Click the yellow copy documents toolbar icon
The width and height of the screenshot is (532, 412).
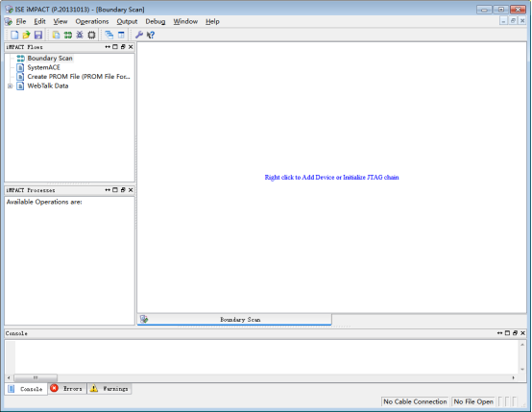56,35
